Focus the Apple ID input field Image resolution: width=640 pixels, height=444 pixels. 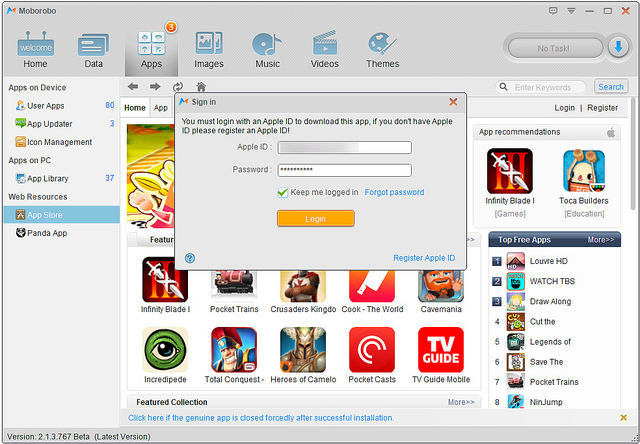tap(344, 147)
